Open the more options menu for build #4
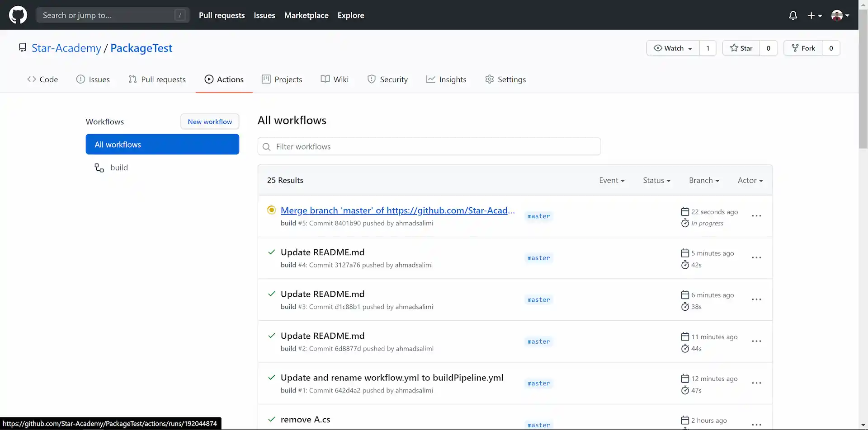Screen dimensions: 868x430 coord(756,257)
